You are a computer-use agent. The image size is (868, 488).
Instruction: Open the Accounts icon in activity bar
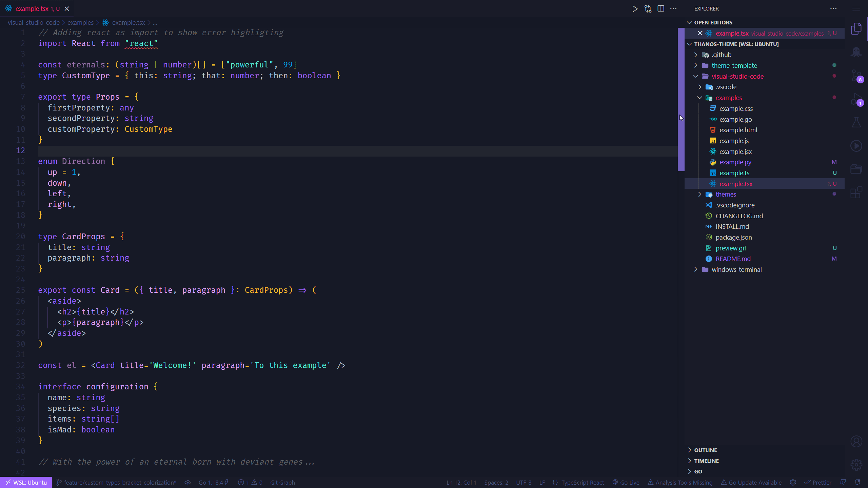[856, 441]
